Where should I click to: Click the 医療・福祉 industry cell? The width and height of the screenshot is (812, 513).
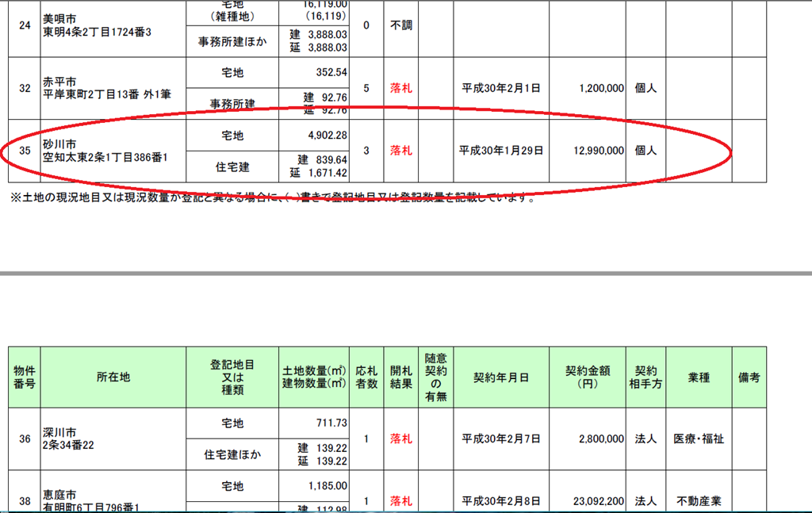[x=699, y=438]
